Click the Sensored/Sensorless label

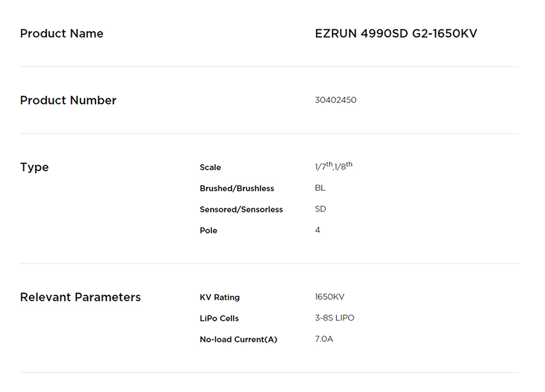tap(241, 209)
